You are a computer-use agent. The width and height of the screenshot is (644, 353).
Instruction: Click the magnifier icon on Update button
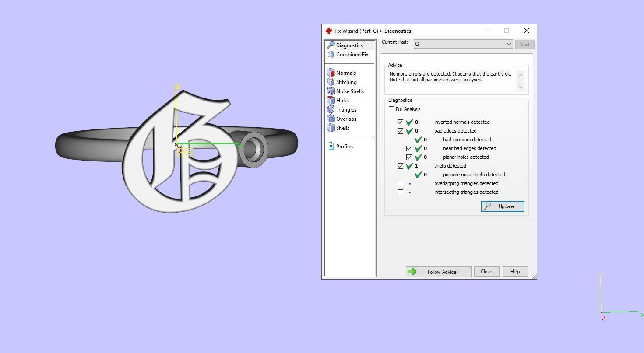click(x=487, y=206)
